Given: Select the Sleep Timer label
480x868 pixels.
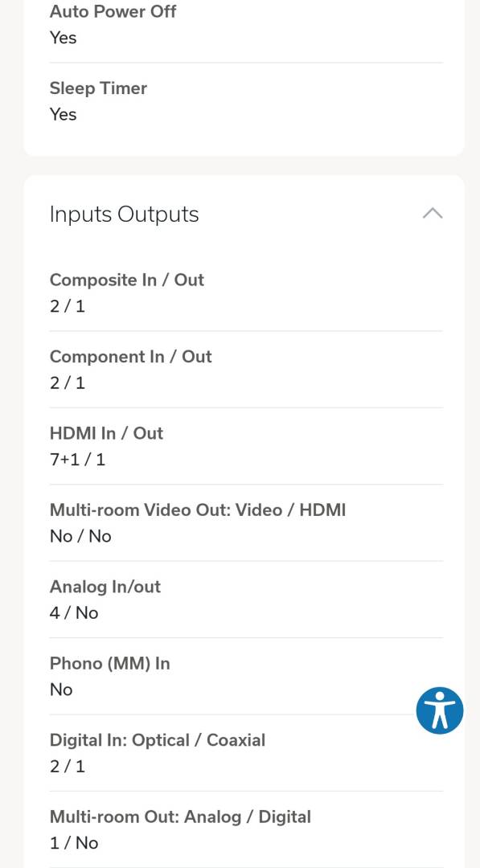Looking at the screenshot, I should click(99, 88).
